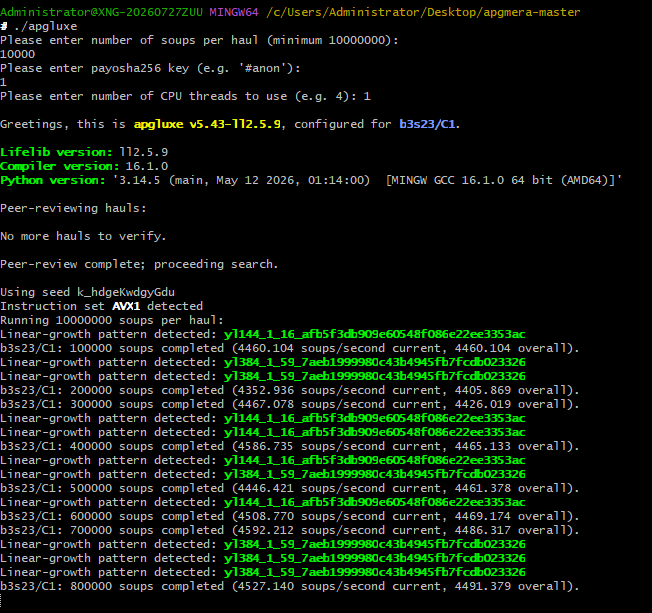The height and width of the screenshot is (613, 652).
Task: Click the green 'Lifelib version:' label
Action: 56,152
